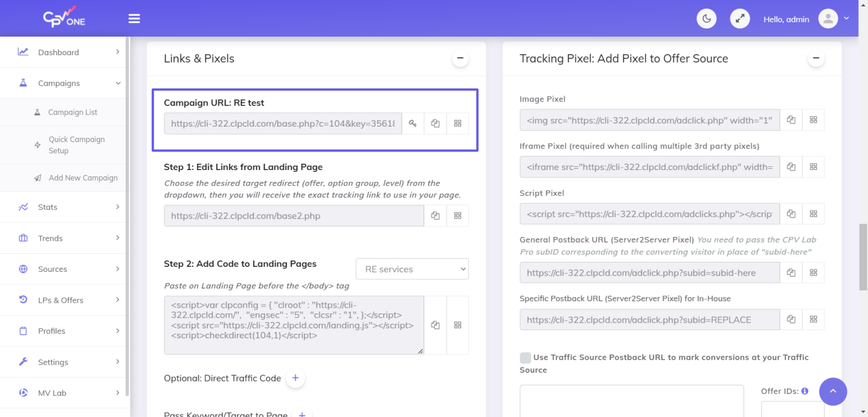
Task: Copy the Script Pixel code
Action: point(791,214)
